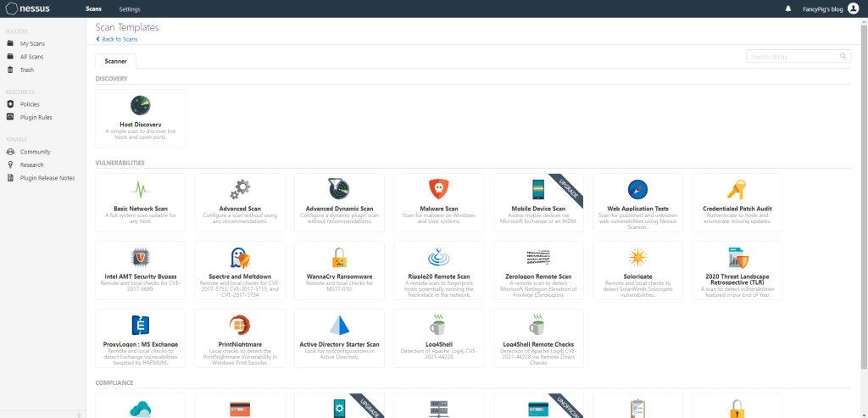Click the Host Discovery title text

(x=141, y=125)
